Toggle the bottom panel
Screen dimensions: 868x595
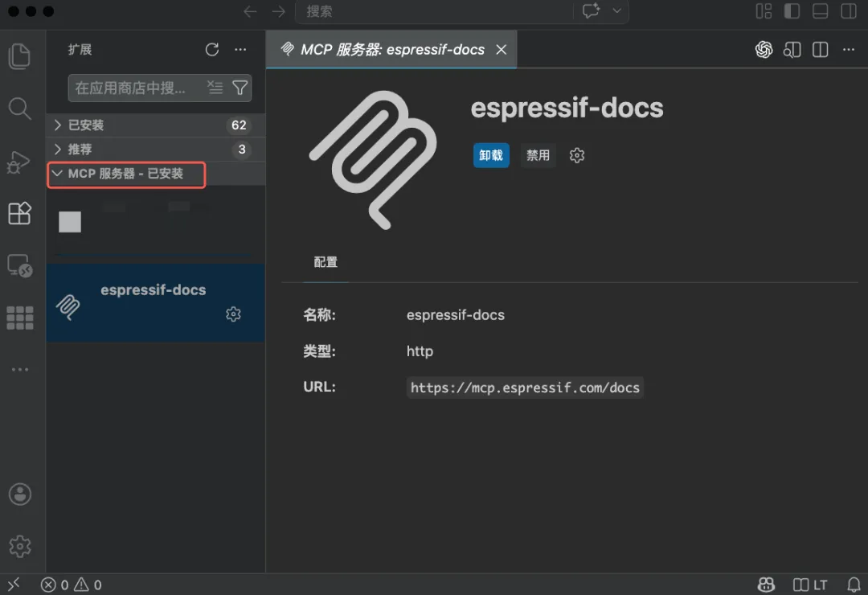tap(820, 11)
